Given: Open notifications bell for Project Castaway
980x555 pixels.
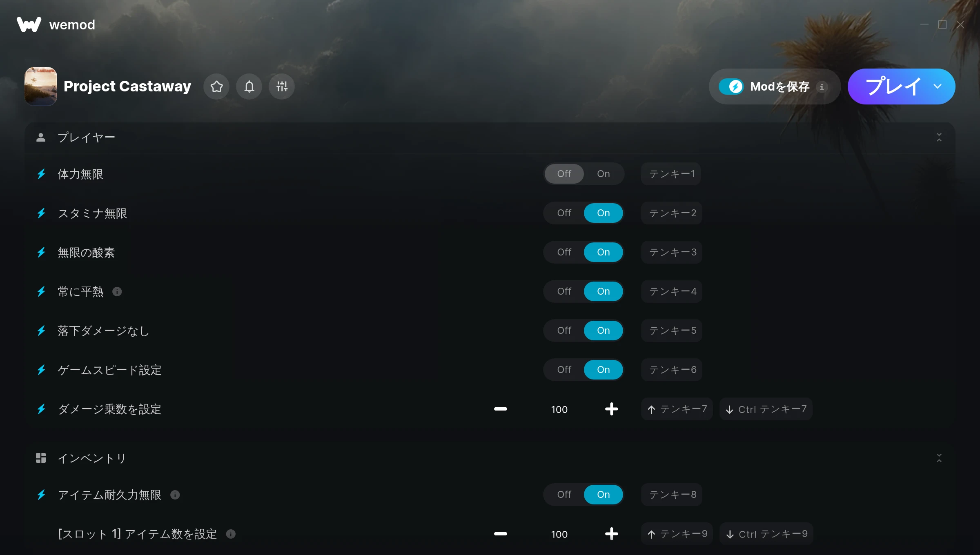Looking at the screenshot, I should click(x=249, y=87).
